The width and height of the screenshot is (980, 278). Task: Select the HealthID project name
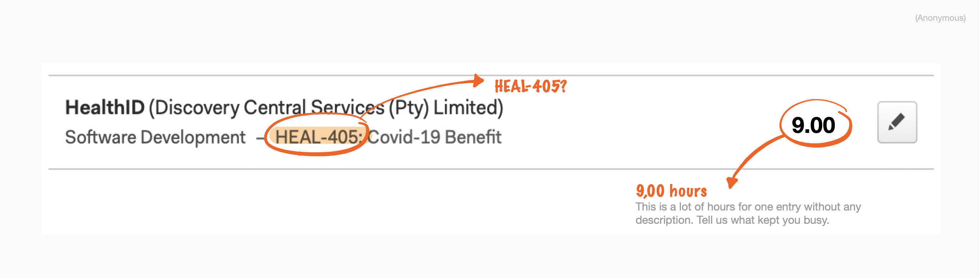click(105, 107)
